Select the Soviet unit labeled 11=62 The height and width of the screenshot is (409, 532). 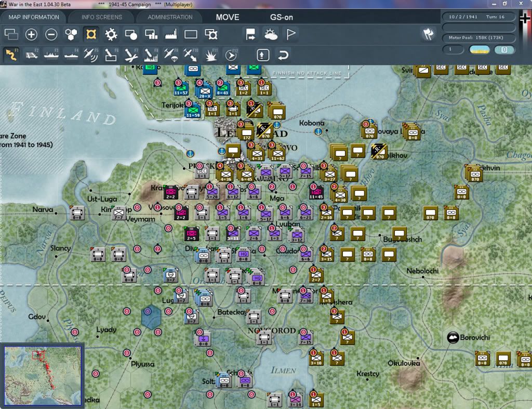277,154
